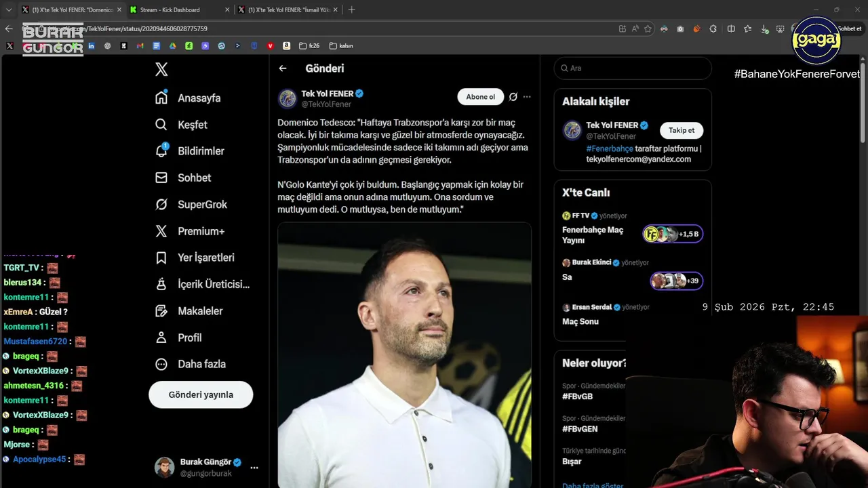This screenshot has width=868, height=488.
Task: Open the Tedesco photo in post
Action: point(404,354)
